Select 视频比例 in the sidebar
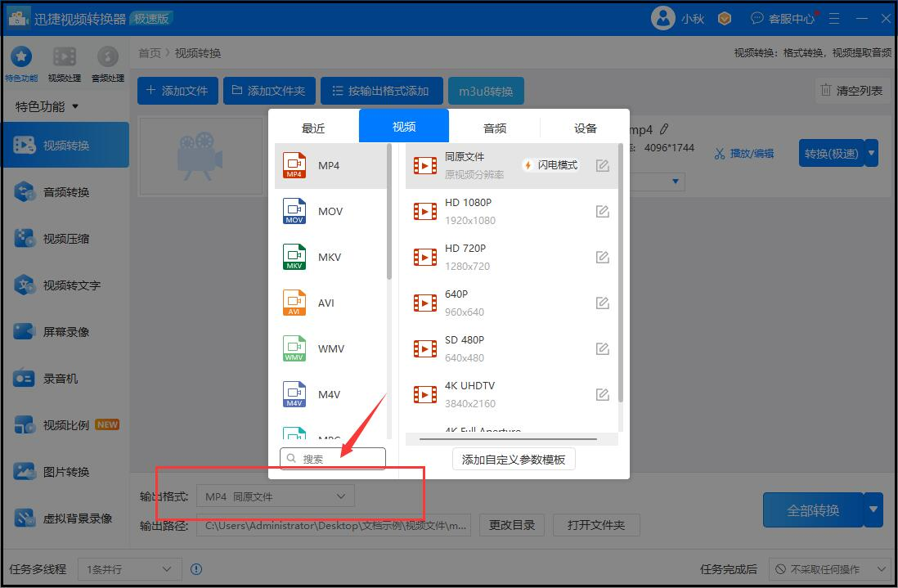This screenshot has width=898, height=588. 65,424
